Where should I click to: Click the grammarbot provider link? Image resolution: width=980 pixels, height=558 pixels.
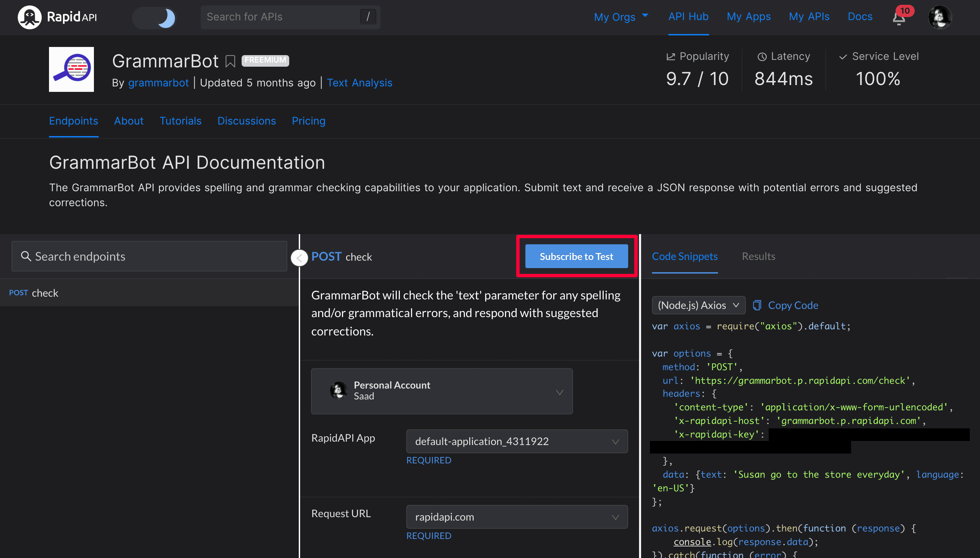[x=158, y=82]
